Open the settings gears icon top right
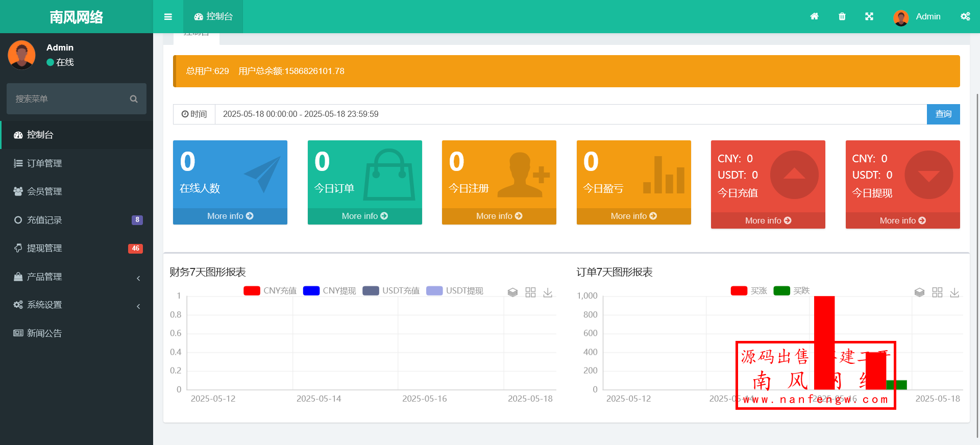This screenshot has height=445, width=980. tap(965, 16)
